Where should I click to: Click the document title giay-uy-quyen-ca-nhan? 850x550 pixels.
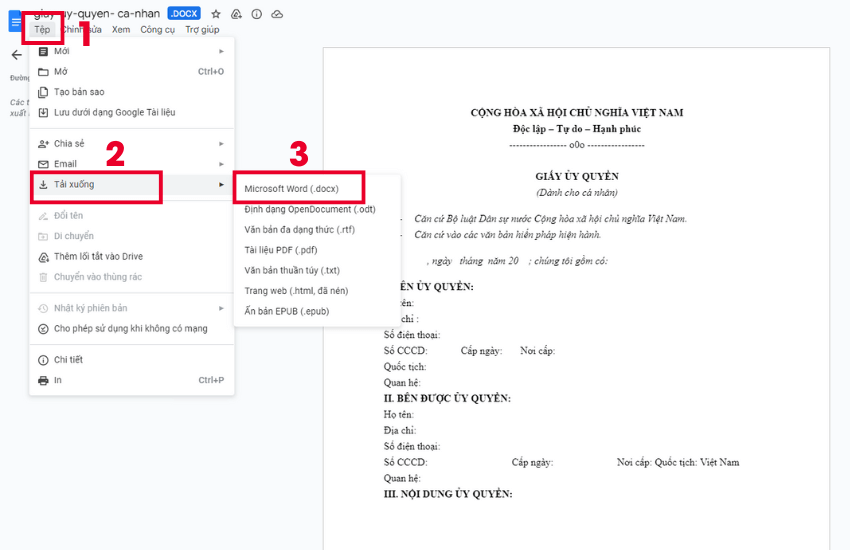tap(97, 14)
